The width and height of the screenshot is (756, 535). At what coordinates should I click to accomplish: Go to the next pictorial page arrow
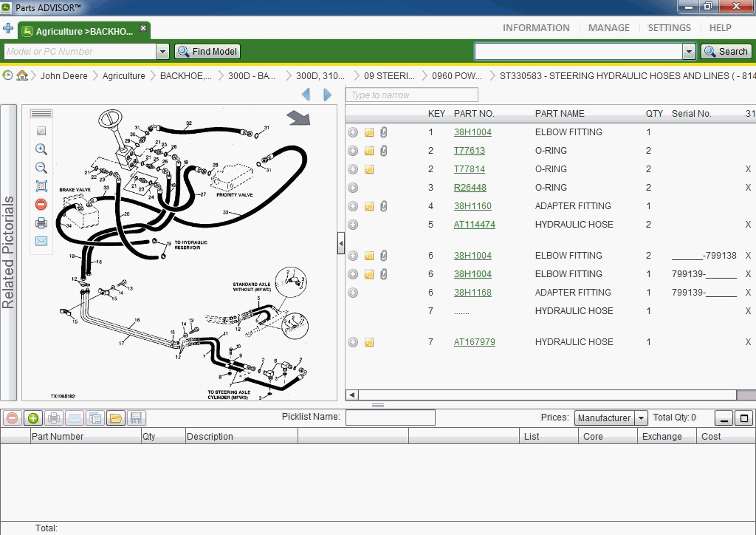click(327, 95)
